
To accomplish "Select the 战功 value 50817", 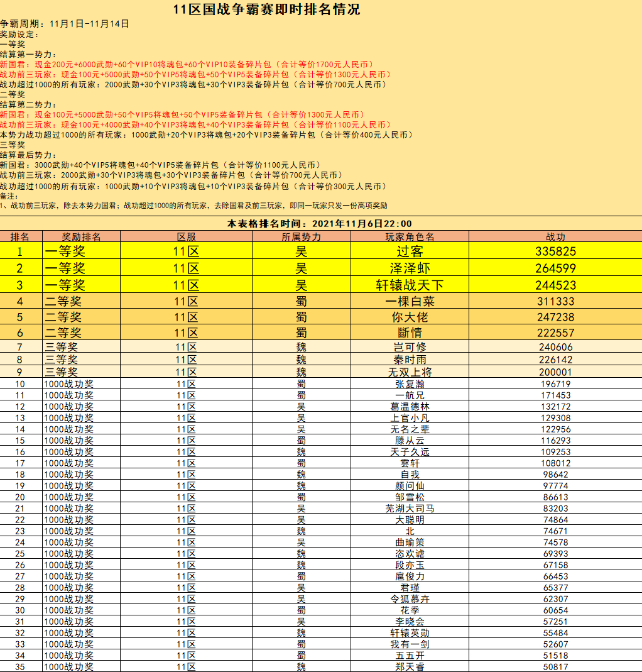I will click(555, 667).
